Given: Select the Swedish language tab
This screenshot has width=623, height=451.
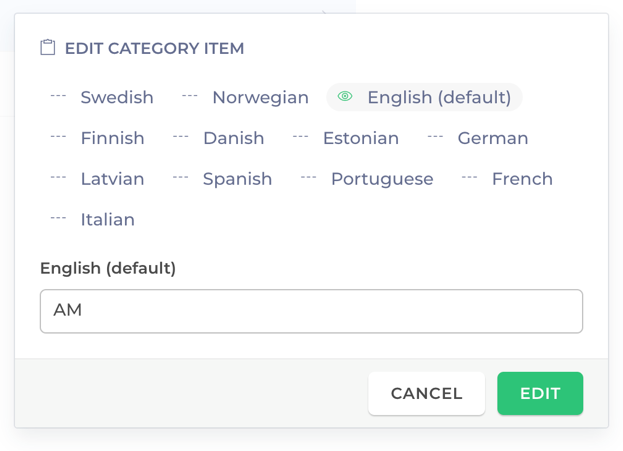Looking at the screenshot, I should (x=102, y=97).
